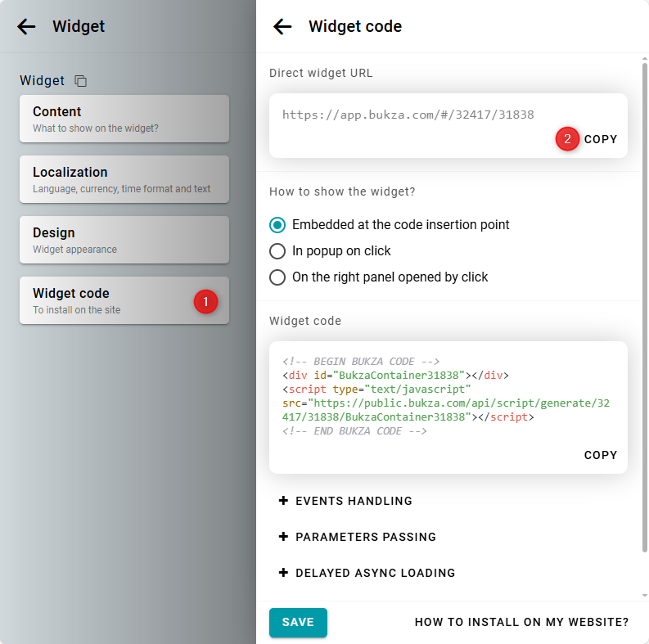
Task: Click back arrow beside Widget code title
Action: [282, 26]
